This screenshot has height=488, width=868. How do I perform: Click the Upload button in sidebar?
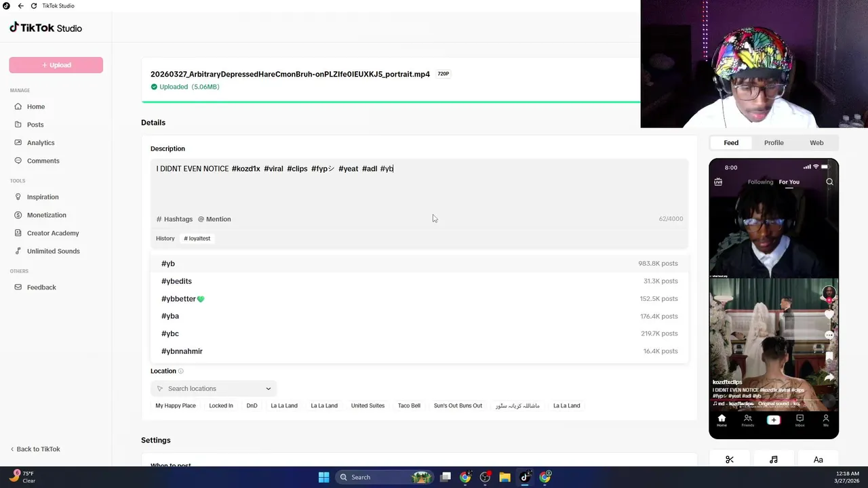56,65
